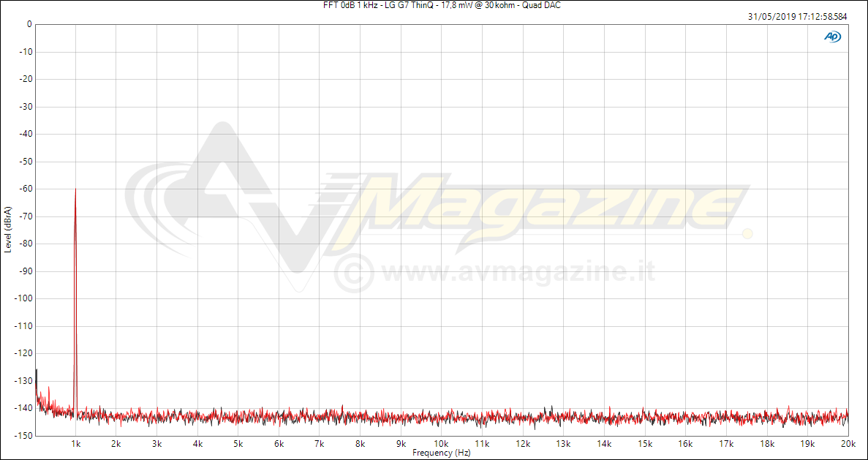Click the timestamp "31/05/2019 17:12:58.584"

click(797, 17)
